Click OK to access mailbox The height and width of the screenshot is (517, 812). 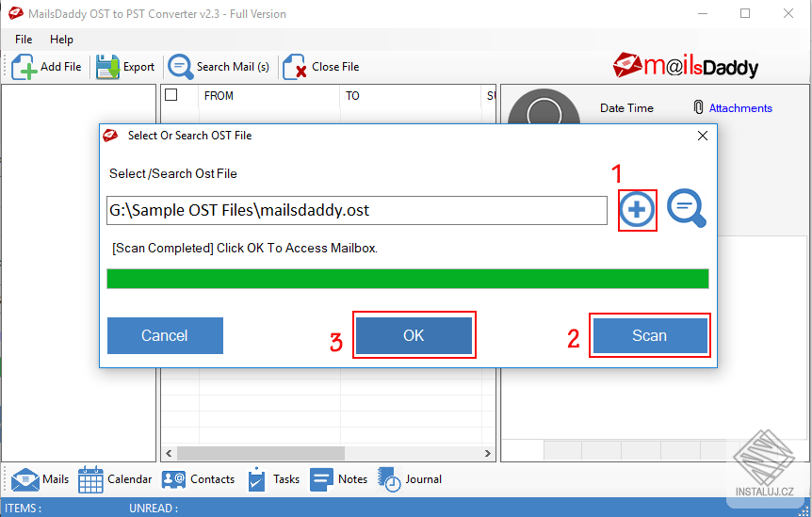(414, 335)
